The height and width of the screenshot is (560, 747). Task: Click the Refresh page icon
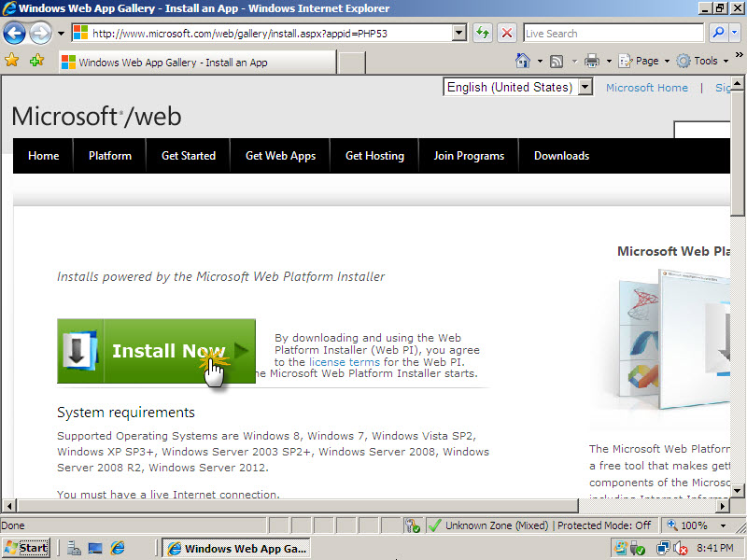[483, 34]
